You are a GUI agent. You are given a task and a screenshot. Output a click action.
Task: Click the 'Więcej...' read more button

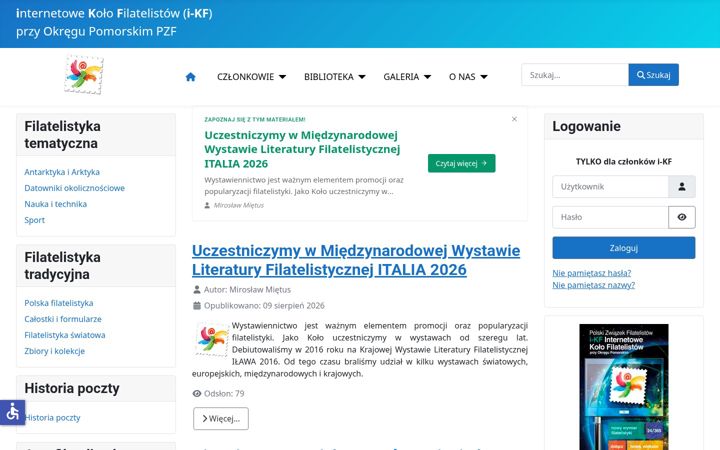[221, 418]
